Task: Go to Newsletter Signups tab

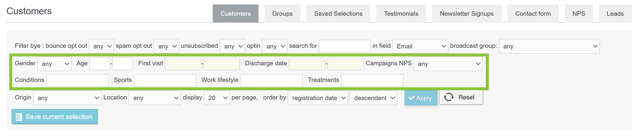Action: coord(466,14)
